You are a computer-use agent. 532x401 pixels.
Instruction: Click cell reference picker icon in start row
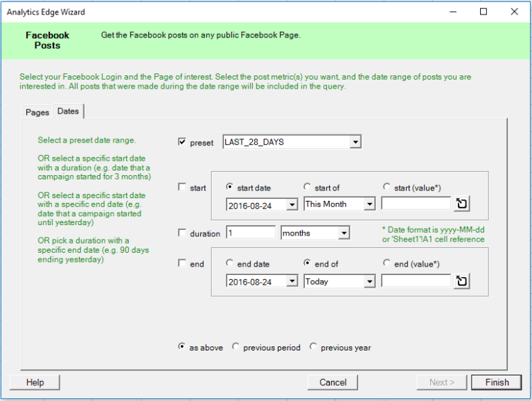462,204
